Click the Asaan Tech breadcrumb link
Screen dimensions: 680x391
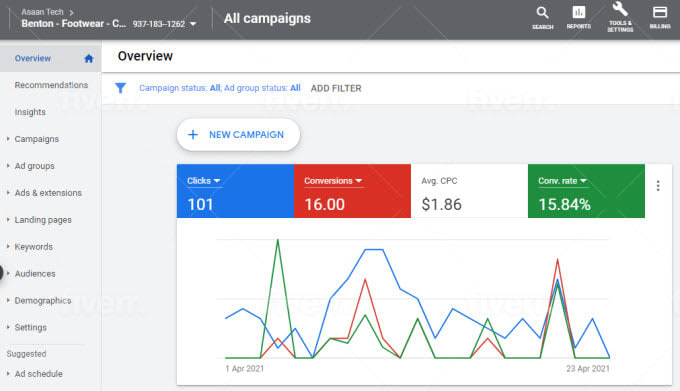click(x=42, y=12)
